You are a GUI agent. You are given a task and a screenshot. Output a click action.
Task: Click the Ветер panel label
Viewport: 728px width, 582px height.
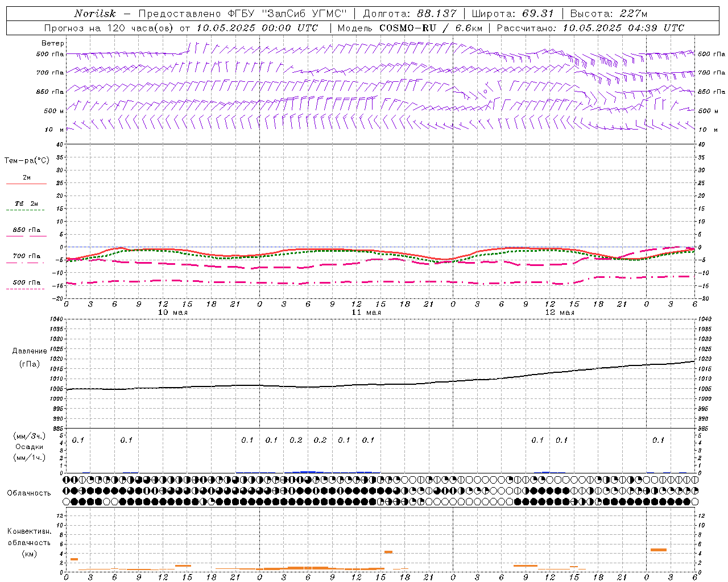(x=53, y=43)
